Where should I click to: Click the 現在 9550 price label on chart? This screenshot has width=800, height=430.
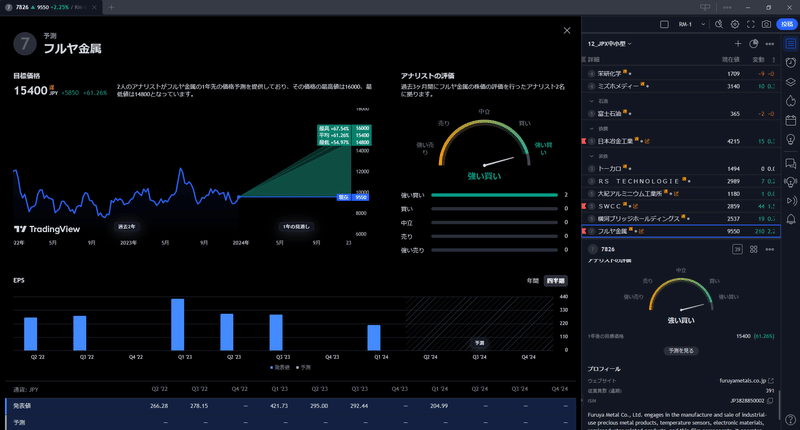pos(353,197)
